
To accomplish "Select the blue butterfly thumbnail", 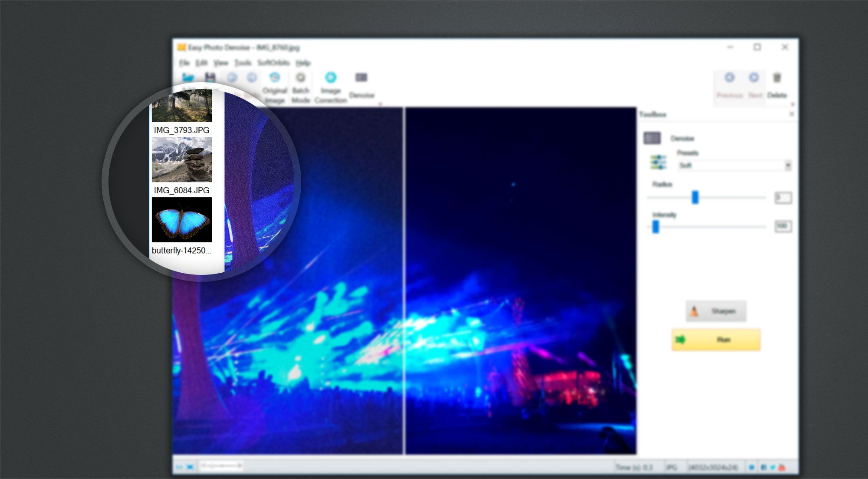I will tap(182, 220).
